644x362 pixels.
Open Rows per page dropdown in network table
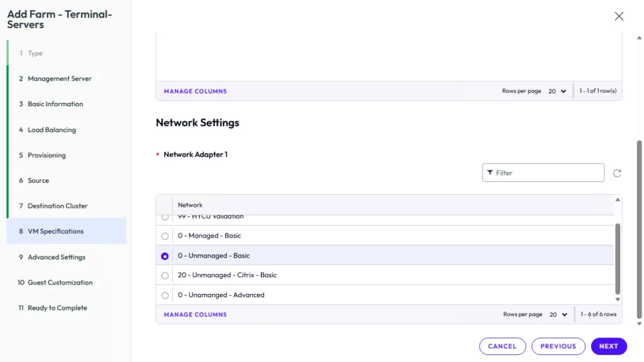tap(557, 314)
